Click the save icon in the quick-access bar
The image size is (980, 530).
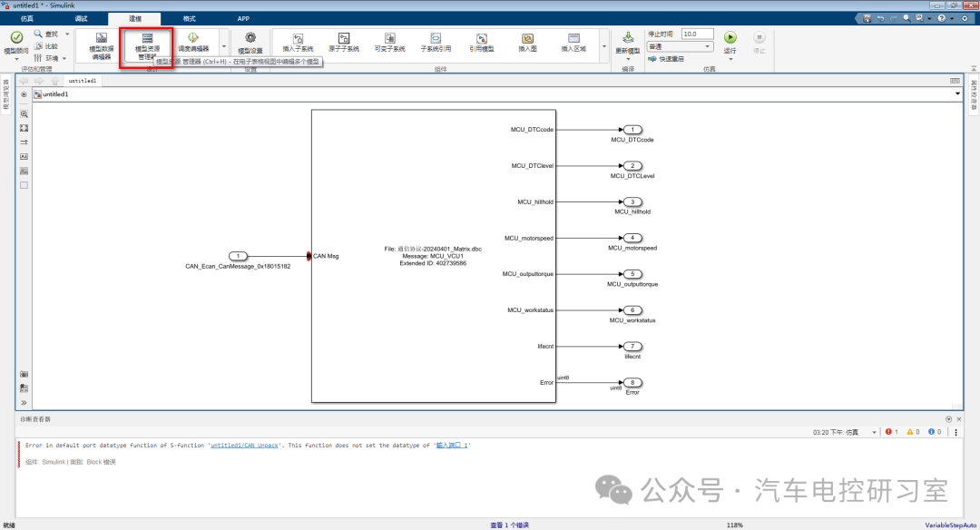coord(867,19)
